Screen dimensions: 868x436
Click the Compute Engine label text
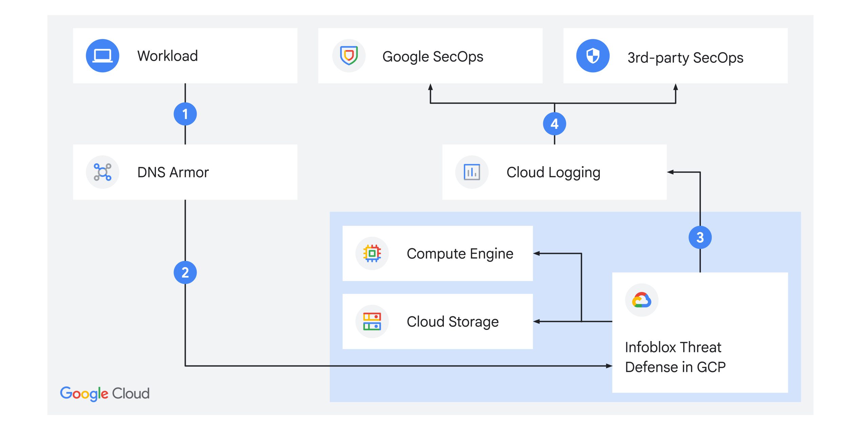click(x=460, y=254)
